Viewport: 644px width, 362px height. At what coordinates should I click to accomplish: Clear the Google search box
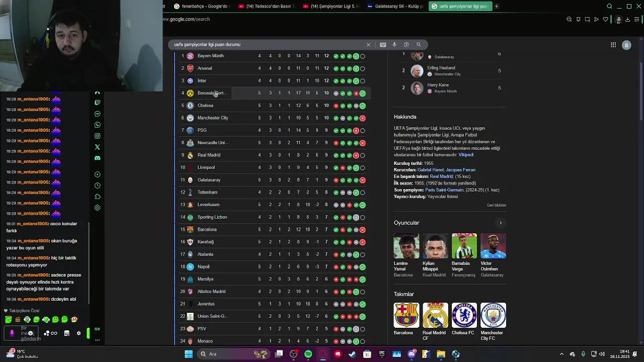(368, 45)
